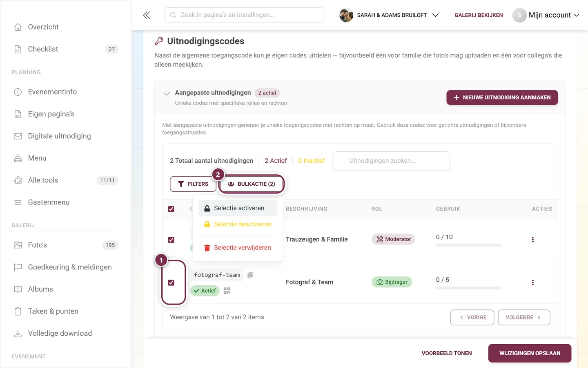Uncheck the Trauzeugen & Familie row checkbox
The image size is (588, 368).
(x=171, y=240)
